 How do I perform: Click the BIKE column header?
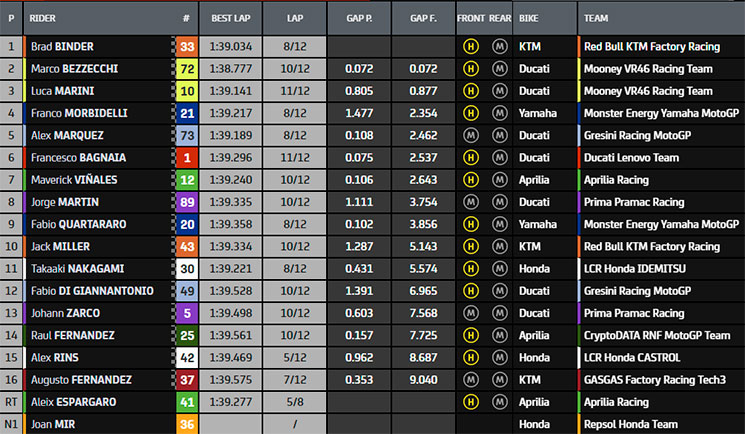[x=528, y=18]
